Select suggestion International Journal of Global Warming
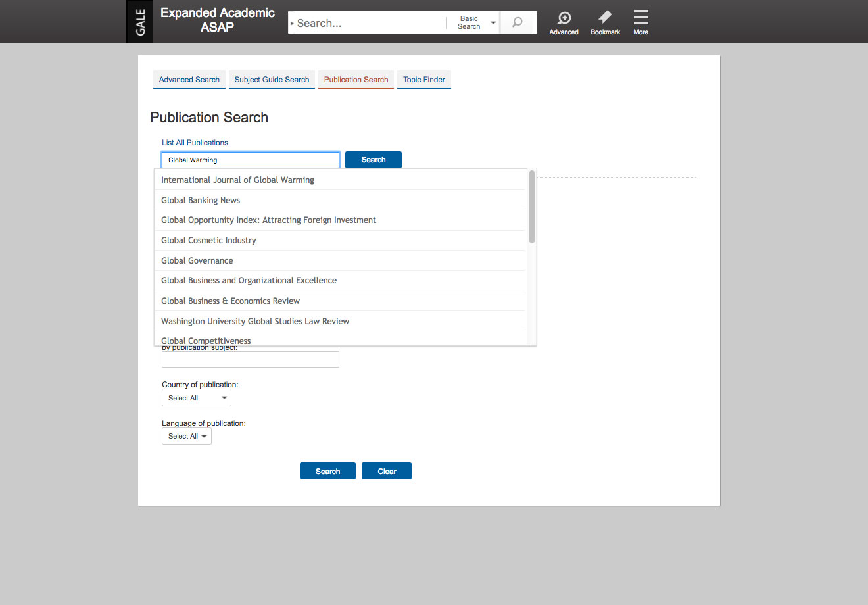The image size is (868, 605). point(340,180)
